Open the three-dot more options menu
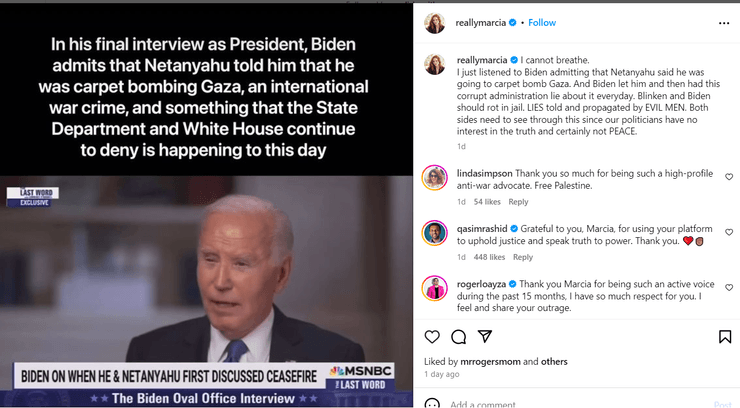The height and width of the screenshot is (408, 740). point(724,23)
